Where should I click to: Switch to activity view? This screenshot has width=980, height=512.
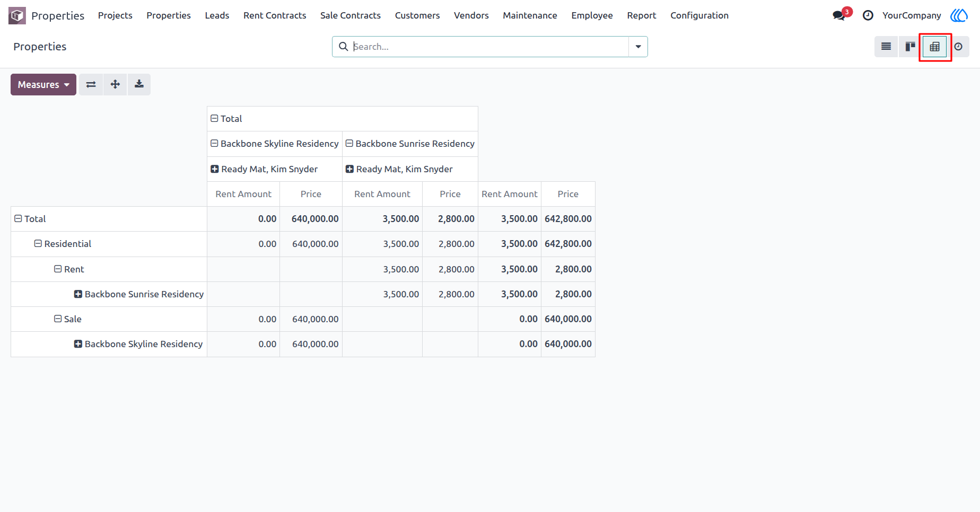point(958,47)
